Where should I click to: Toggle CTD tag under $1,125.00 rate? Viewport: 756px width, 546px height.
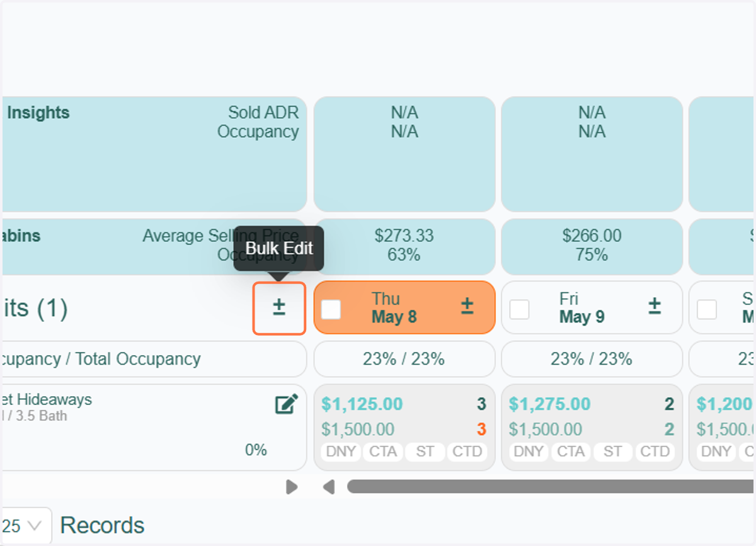click(x=467, y=452)
